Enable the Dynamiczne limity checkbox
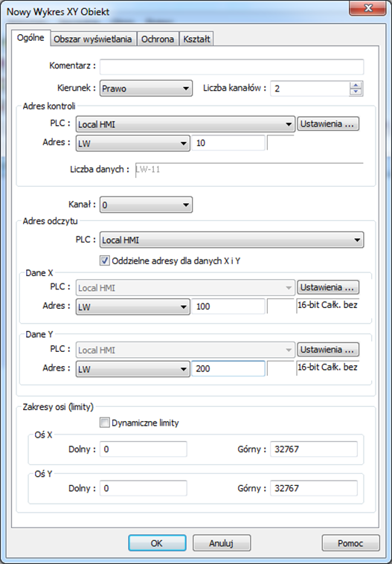Viewport: 392px width, 564px height. [105, 423]
